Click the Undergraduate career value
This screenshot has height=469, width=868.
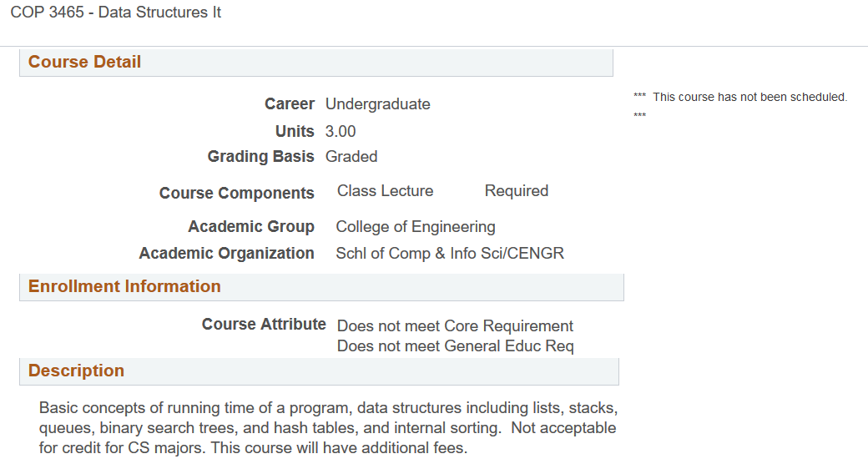click(378, 104)
